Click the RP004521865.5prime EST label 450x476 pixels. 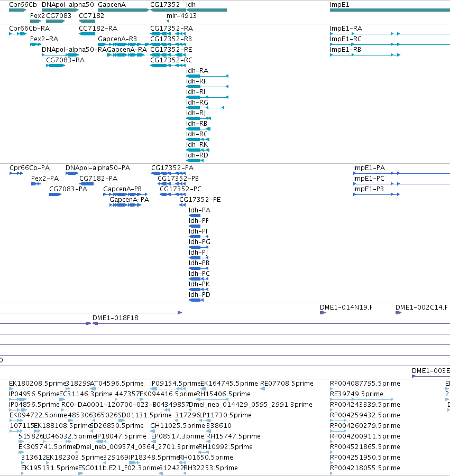[365, 447]
